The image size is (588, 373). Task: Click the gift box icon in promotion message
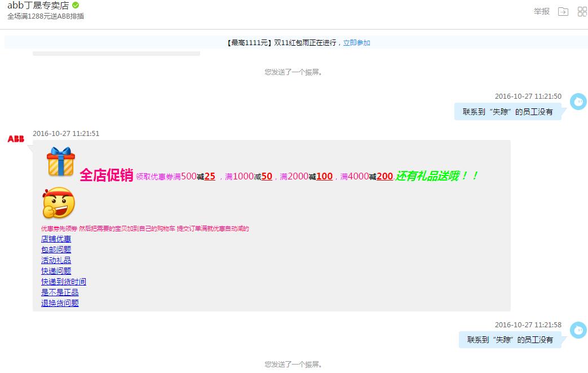tap(61, 161)
